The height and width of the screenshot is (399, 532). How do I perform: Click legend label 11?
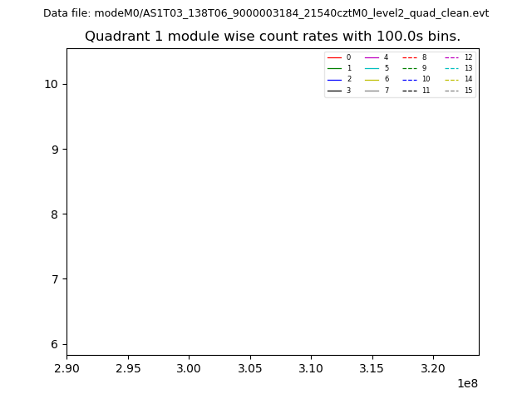(x=426, y=91)
